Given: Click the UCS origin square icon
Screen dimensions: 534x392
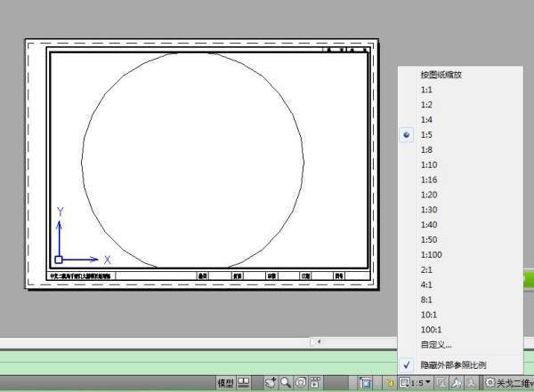Looking at the screenshot, I should 59,260.
